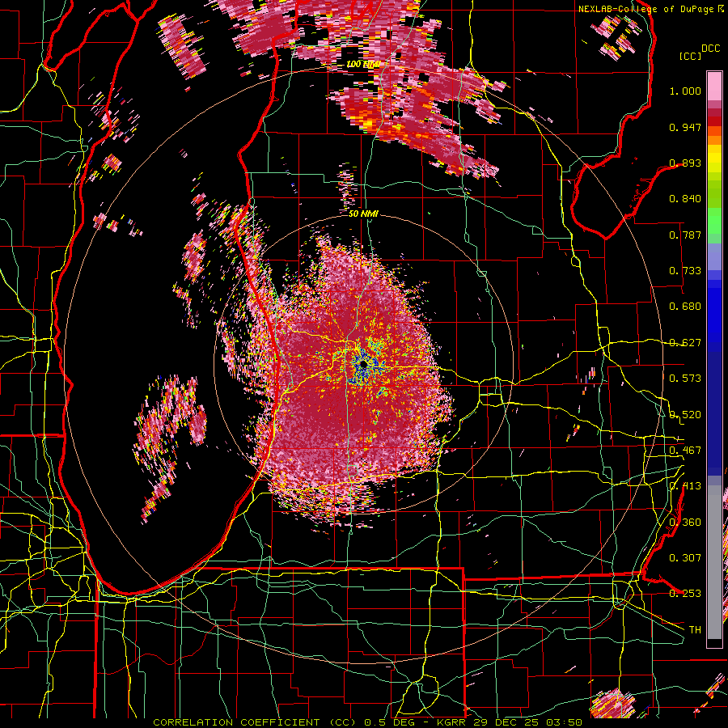Screen dimensions: 728x728
Task: Click the 0.893 scale value
Action: click(685, 163)
